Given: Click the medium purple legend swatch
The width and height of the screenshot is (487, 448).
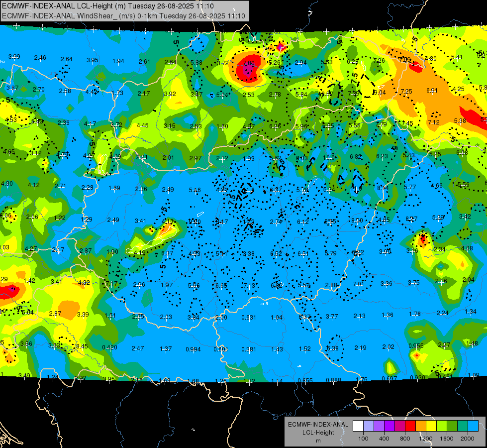Looking at the screenshot, I should (379, 426).
